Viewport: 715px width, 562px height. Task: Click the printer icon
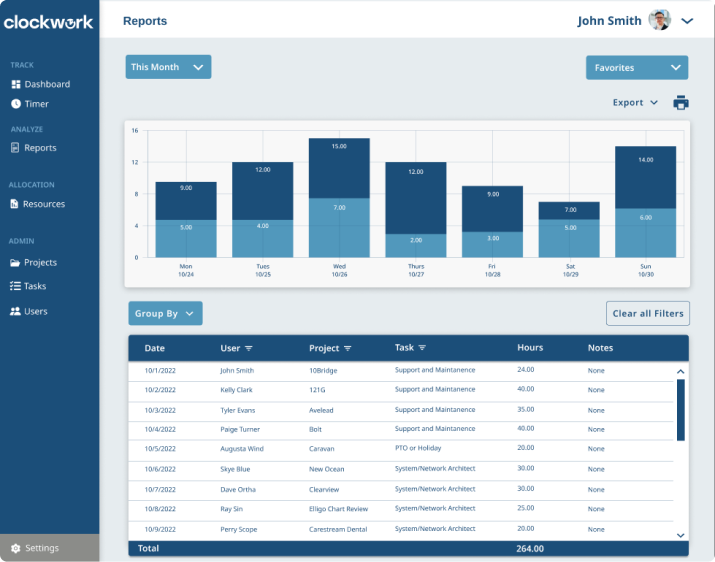[x=681, y=103]
